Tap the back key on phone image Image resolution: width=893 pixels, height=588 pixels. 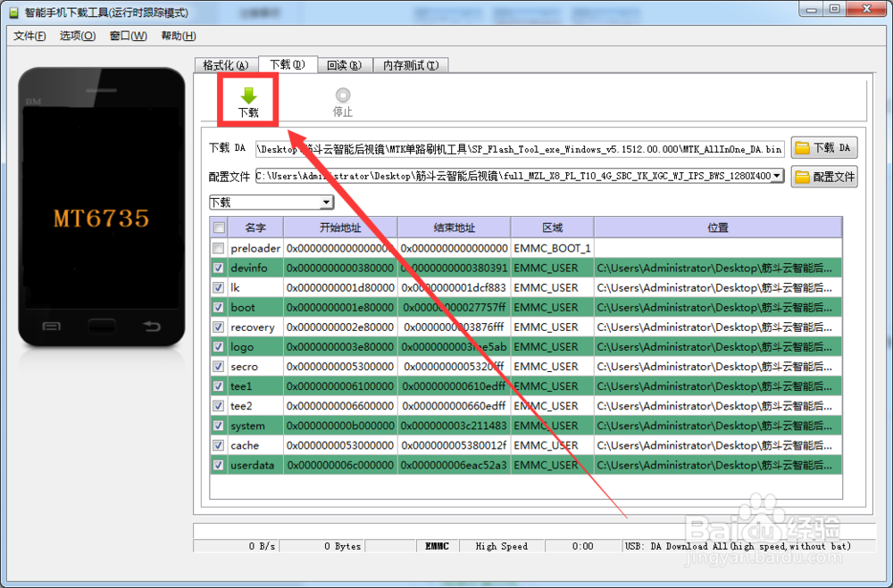coord(152,327)
